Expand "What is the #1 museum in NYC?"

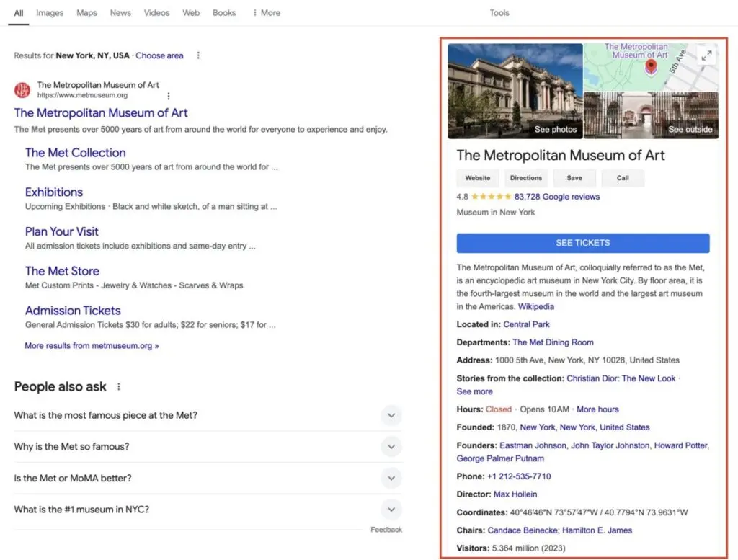click(x=391, y=510)
